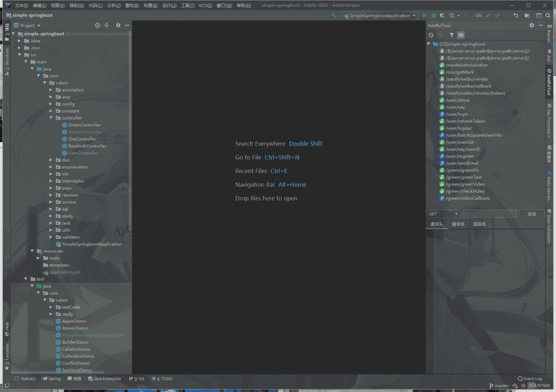The height and width of the screenshot is (392, 556).
Task: Open the run configuration dropdown
Action: (380, 16)
